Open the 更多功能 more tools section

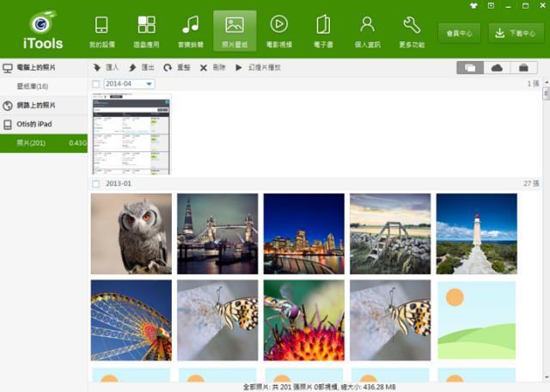point(412,32)
